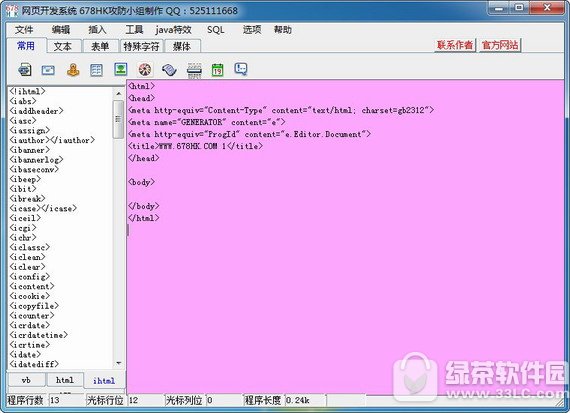Select the <icgi> tag entry

pyautogui.click(x=23, y=228)
